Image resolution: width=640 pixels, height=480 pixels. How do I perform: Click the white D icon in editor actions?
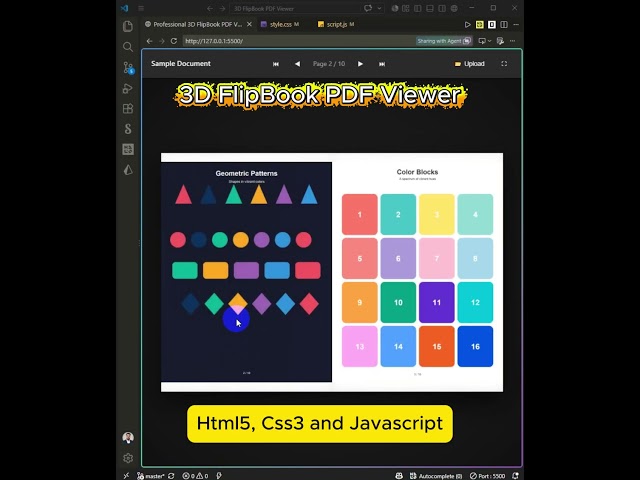tap(492, 24)
